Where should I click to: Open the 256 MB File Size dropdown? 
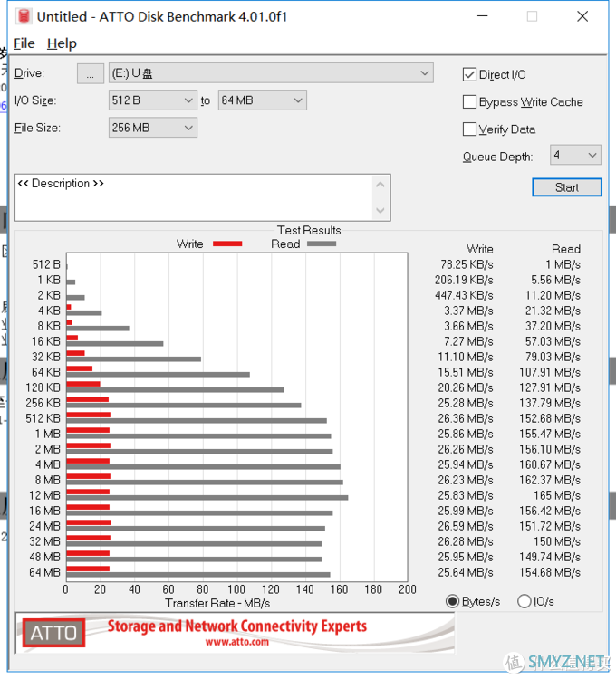click(x=153, y=128)
